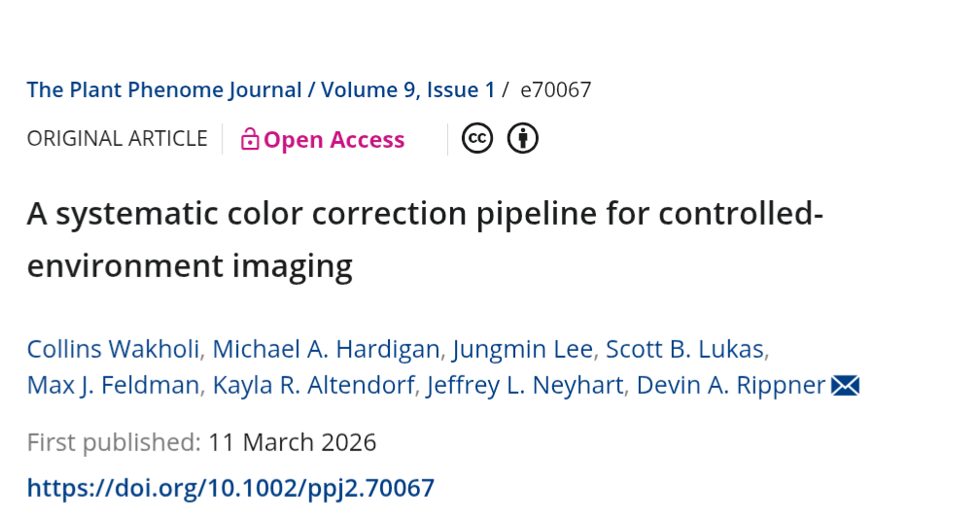Open author Devin A. Rippner's details
This screenshot has width=980, height=524.
[731, 385]
